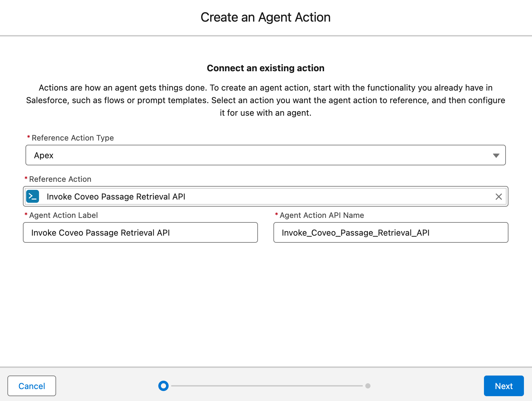Select the first progress step indicator
The height and width of the screenshot is (401, 532).
[x=163, y=386]
